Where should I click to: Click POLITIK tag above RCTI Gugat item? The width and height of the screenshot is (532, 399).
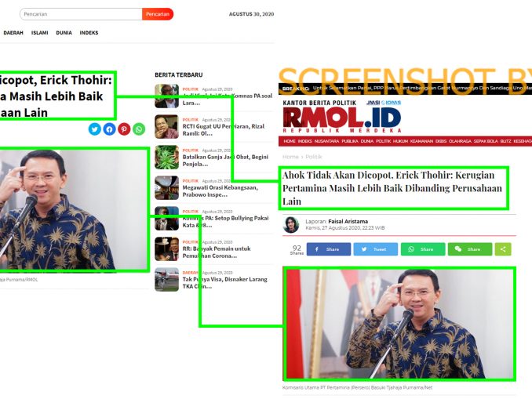click(x=191, y=120)
